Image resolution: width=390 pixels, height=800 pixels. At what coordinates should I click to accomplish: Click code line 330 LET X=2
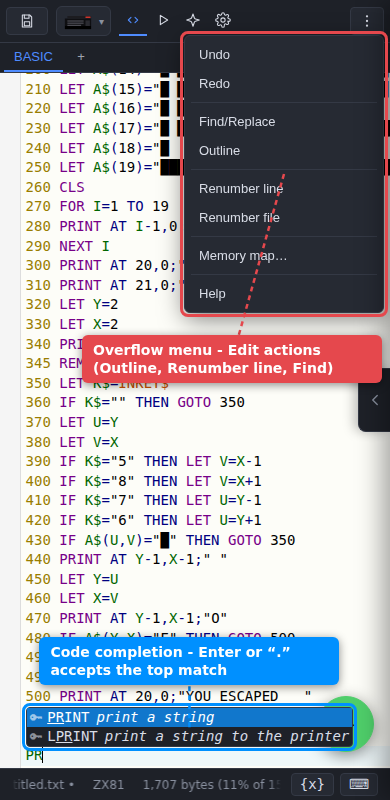(x=72, y=324)
